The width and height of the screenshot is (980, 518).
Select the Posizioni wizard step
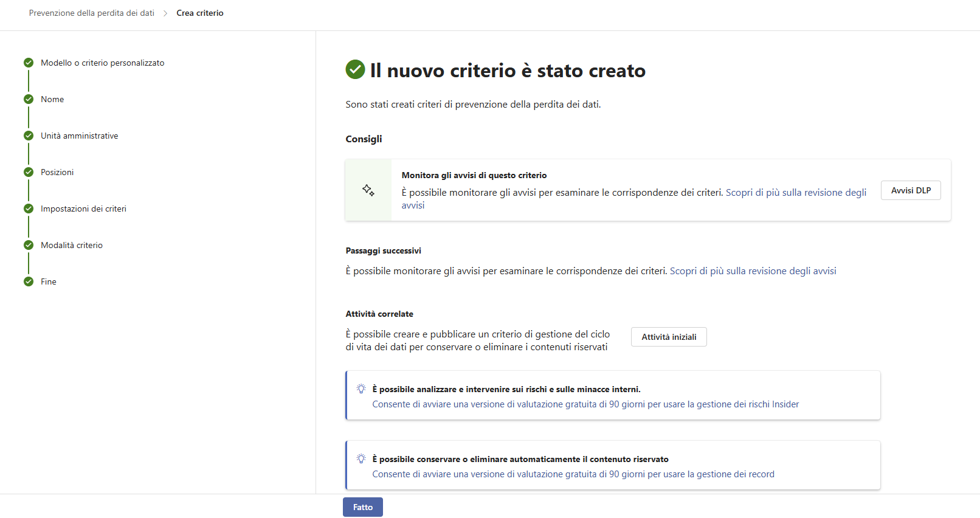57,172
